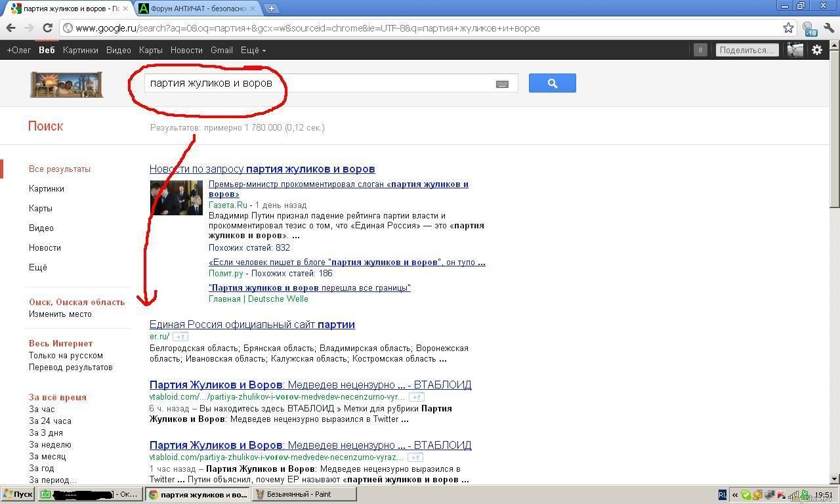Reload the page with refresh icon

47,28
